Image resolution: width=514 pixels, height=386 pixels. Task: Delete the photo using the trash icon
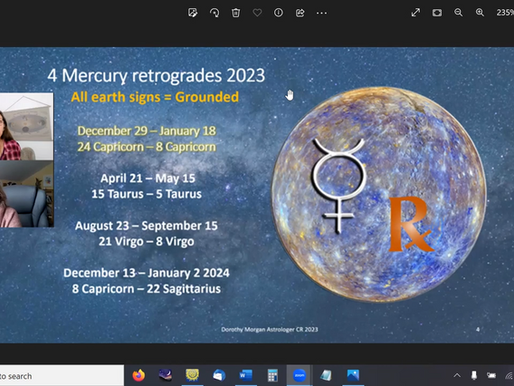(236, 13)
